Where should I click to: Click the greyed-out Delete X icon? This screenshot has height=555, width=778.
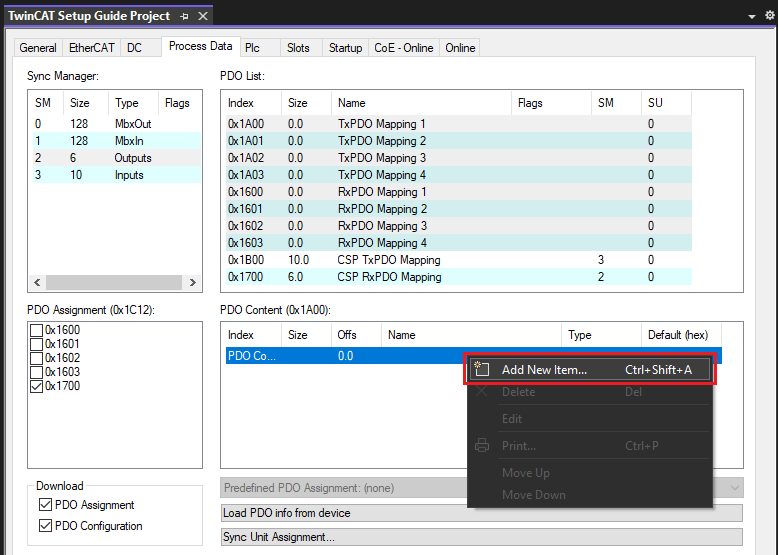pos(482,392)
